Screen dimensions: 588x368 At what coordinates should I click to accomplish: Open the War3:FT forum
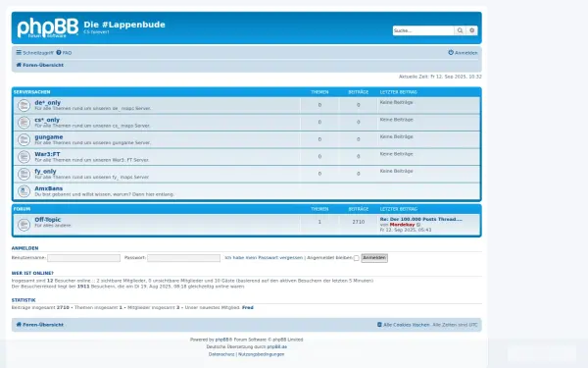47,154
